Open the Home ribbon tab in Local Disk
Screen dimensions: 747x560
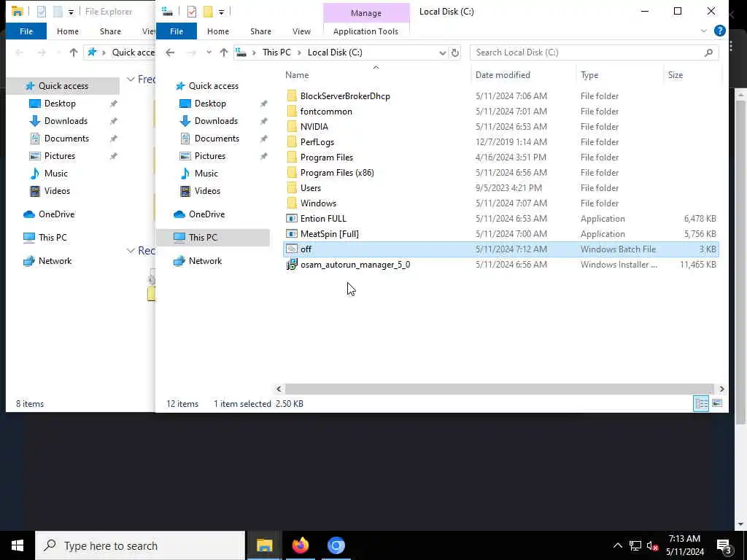pos(217,31)
